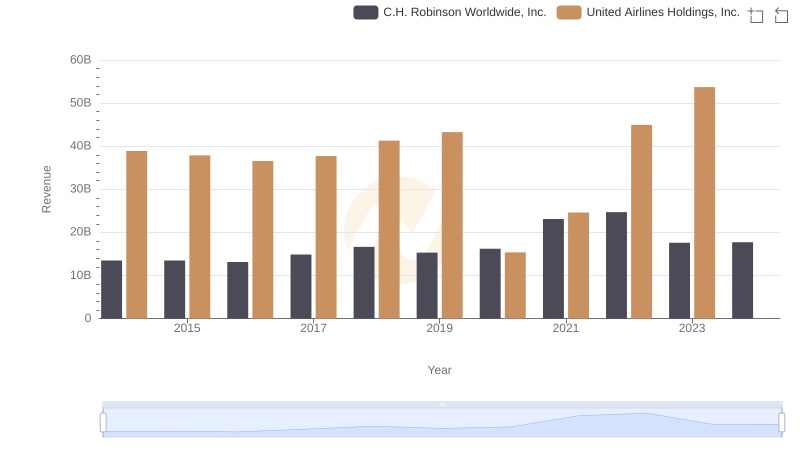Select United Airlines 2023 revenue bar

pos(705,203)
